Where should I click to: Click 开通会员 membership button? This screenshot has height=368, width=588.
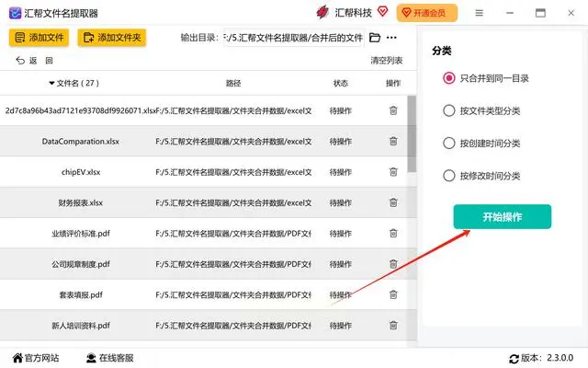coord(426,13)
